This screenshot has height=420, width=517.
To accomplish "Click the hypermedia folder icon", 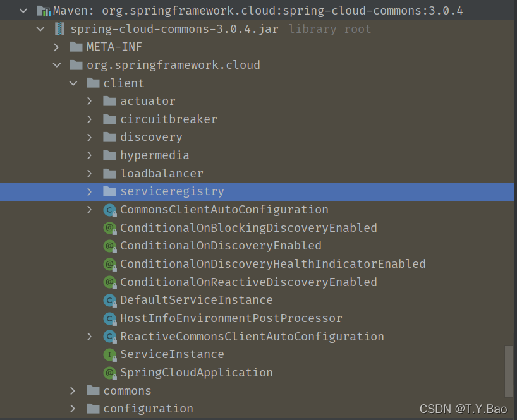I will point(109,155).
